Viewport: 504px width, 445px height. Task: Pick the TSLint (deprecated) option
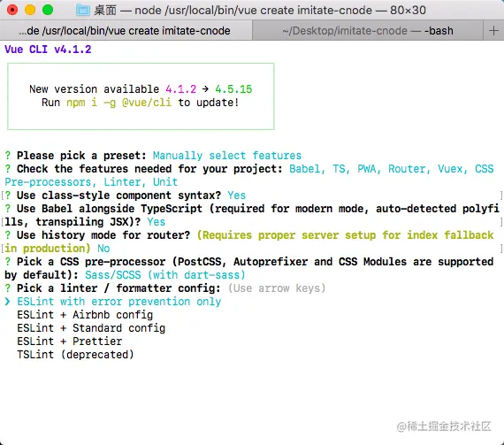pyautogui.click(x=75, y=355)
